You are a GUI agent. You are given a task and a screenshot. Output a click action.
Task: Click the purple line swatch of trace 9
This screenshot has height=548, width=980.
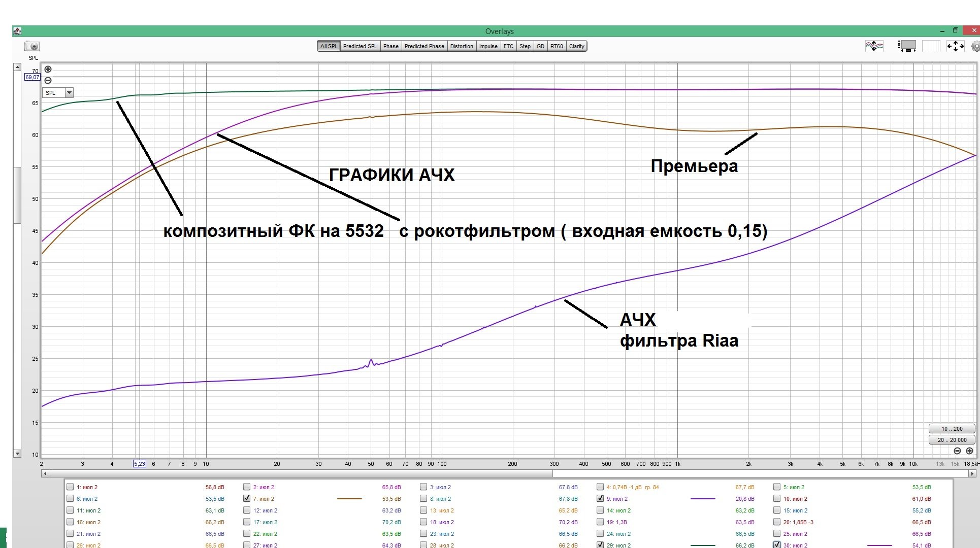click(703, 499)
